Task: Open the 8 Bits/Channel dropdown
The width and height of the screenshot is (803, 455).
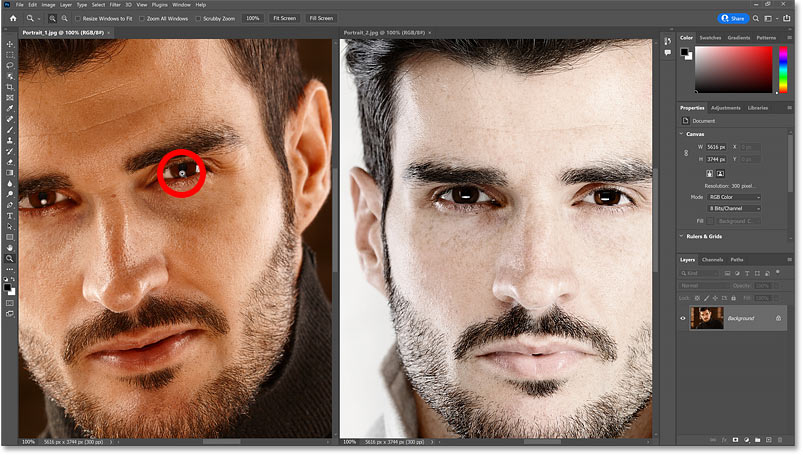Action: click(x=734, y=209)
